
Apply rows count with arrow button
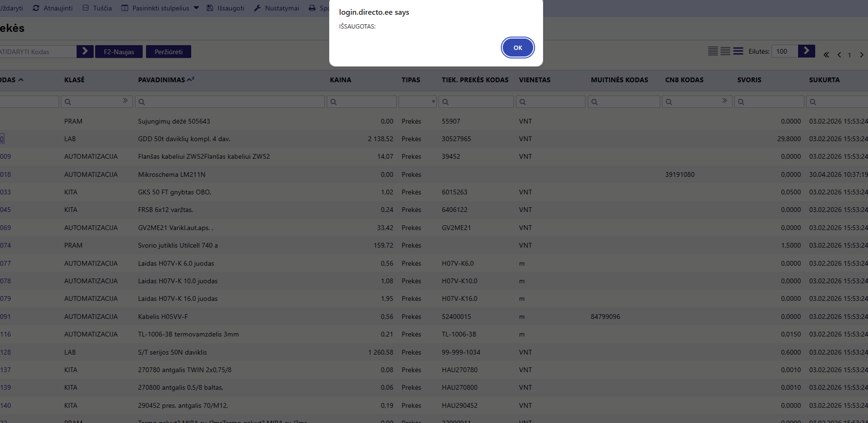pyautogui.click(x=807, y=51)
